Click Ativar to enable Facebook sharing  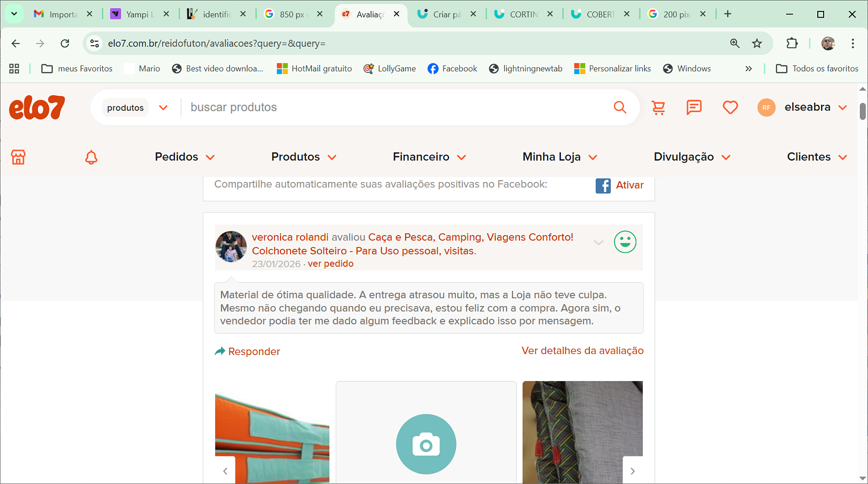629,185
